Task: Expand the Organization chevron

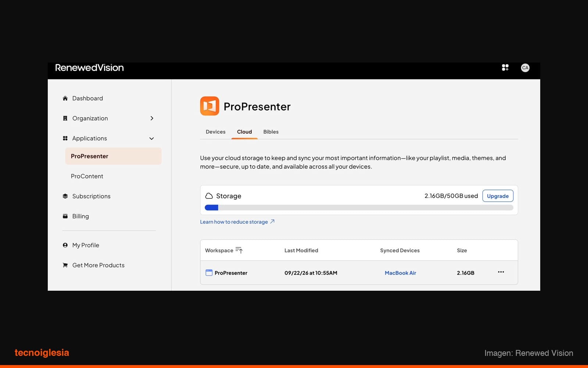Action: tap(152, 118)
